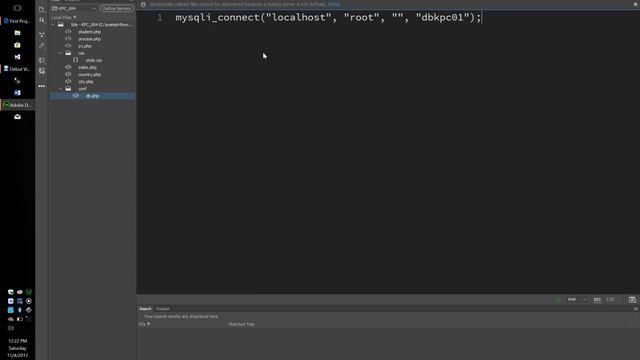Click the File Management arrows icon

pyautogui.click(x=42, y=20)
